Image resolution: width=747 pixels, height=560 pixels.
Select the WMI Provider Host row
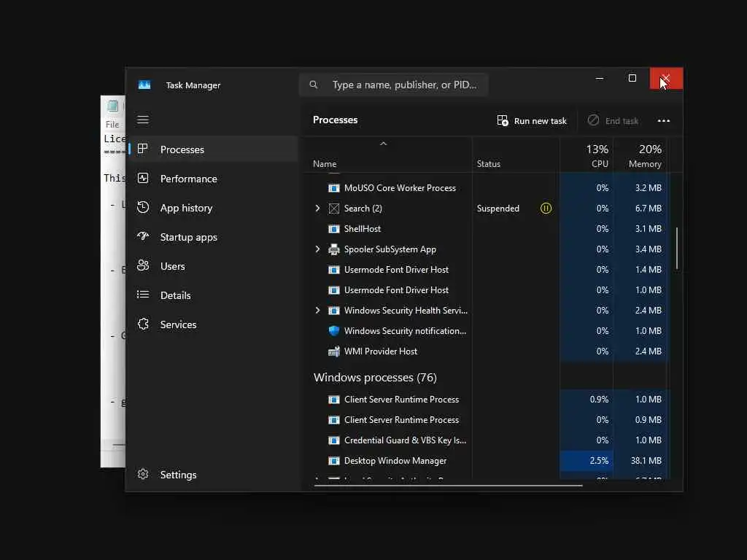[486, 351]
